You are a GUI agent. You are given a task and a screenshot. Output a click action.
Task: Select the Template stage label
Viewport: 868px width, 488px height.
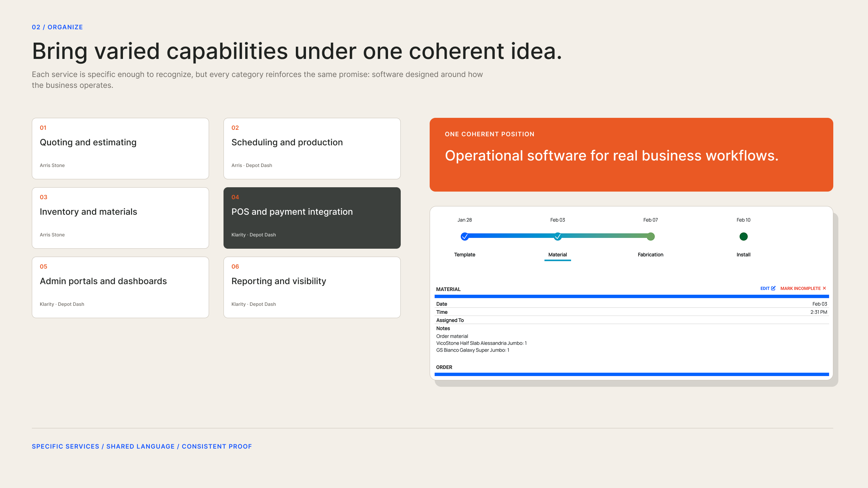click(465, 254)
